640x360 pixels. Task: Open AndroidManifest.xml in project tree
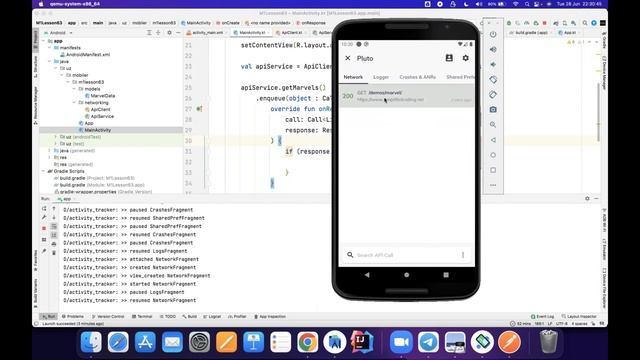pyautogui.click(x=85, y=54)
